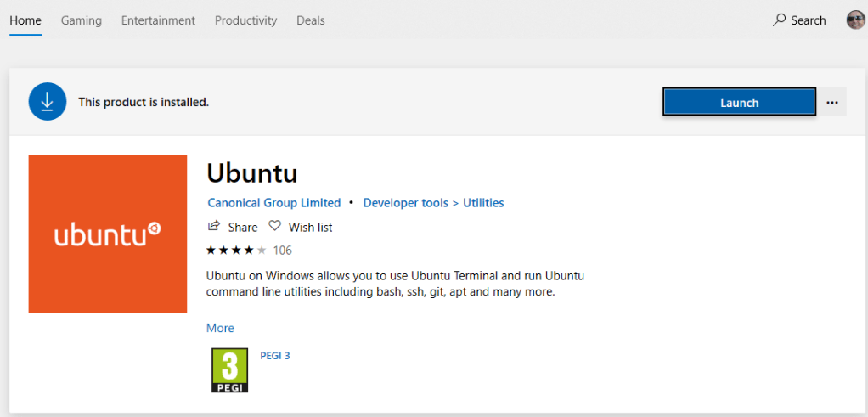This screenshot has width=868, height=417.
Task: Go to the Entertainment tab
Action: click(x=158, y=20)
